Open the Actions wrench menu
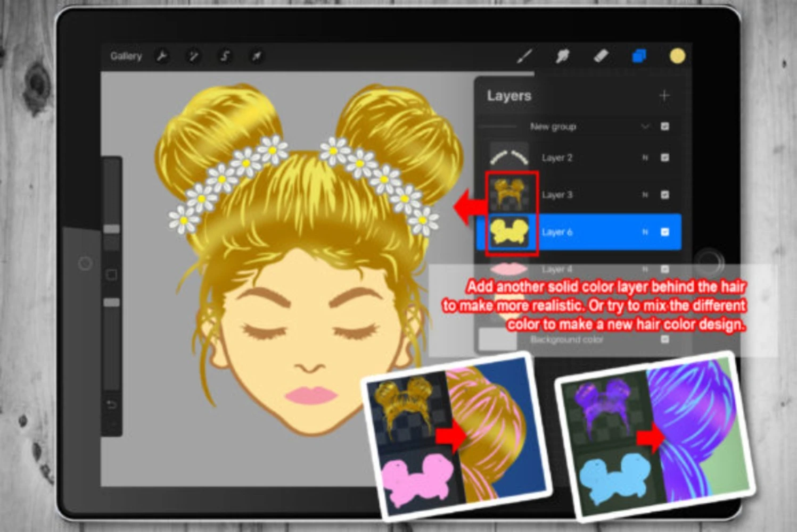The height and width of the screenshot is (532, 797). point(162,56)
